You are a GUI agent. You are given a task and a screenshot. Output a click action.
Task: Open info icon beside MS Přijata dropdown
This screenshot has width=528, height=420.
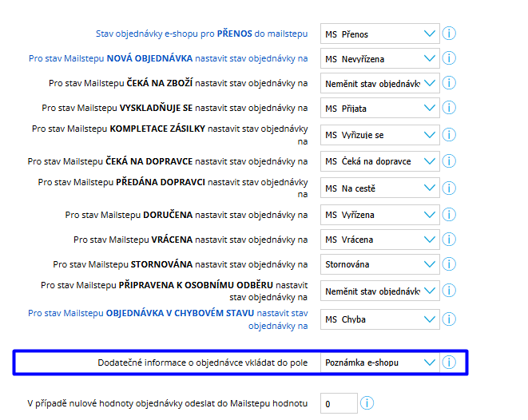[449, 108]
